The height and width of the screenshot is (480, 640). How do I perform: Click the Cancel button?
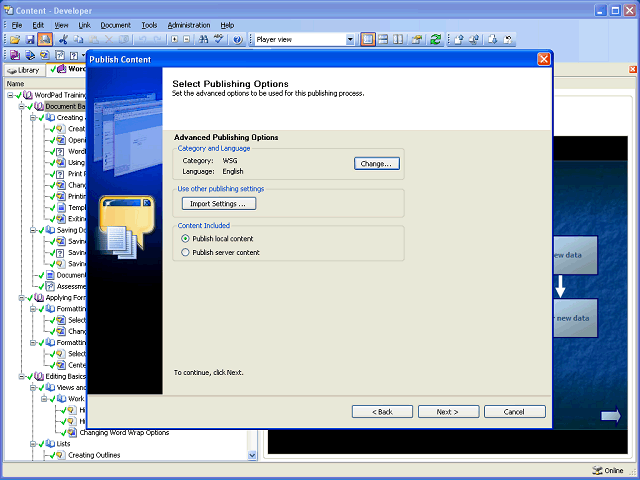pos(514,411)
